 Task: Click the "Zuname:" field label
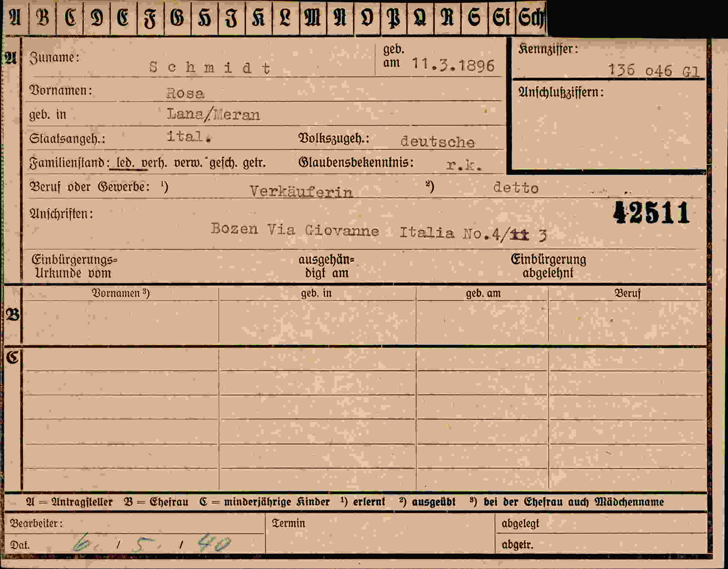pyautogui.click(x=55, y=58)
